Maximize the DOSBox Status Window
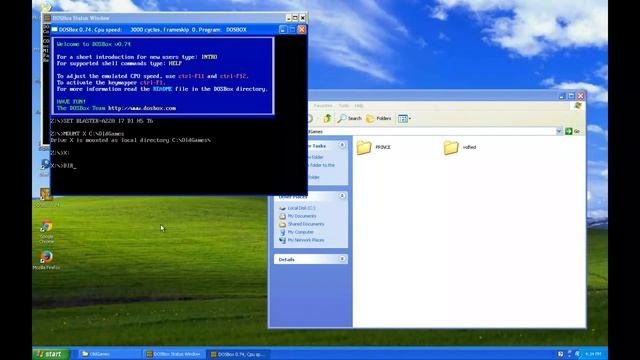The height and width of the screenshot is (360, 640). pyautogui.click(x=296, y=18)
